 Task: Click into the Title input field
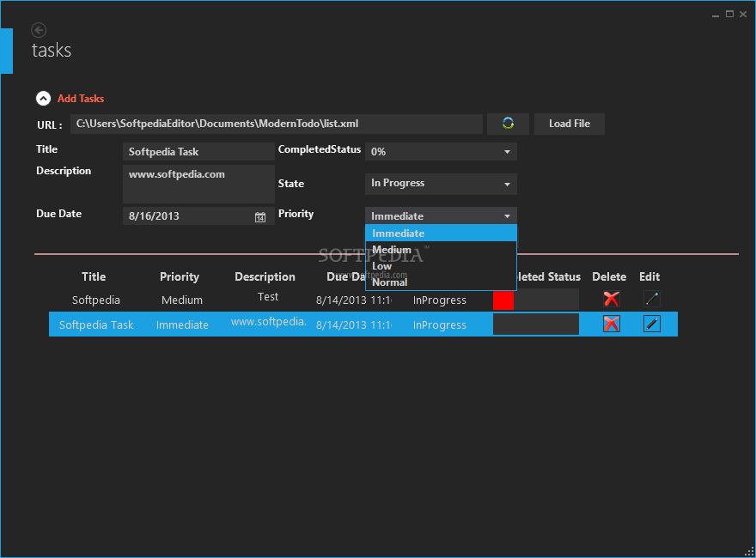click(x=198, y=152)
